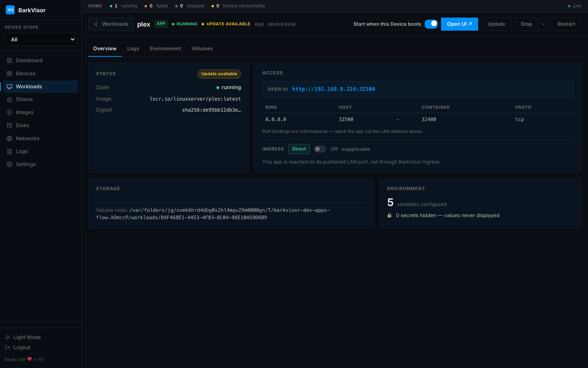
Task: Click the Live status indicator
Action: pos(574,6)
